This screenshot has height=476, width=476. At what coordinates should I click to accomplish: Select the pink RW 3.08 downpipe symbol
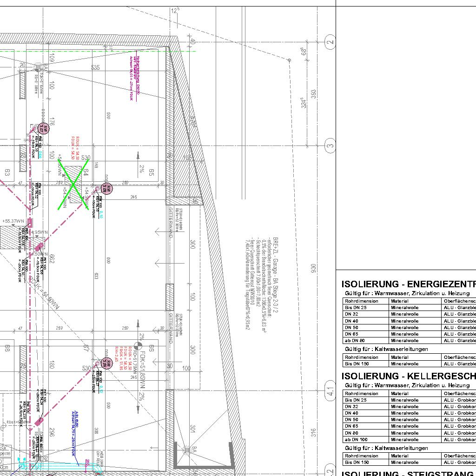click(106, 188)
